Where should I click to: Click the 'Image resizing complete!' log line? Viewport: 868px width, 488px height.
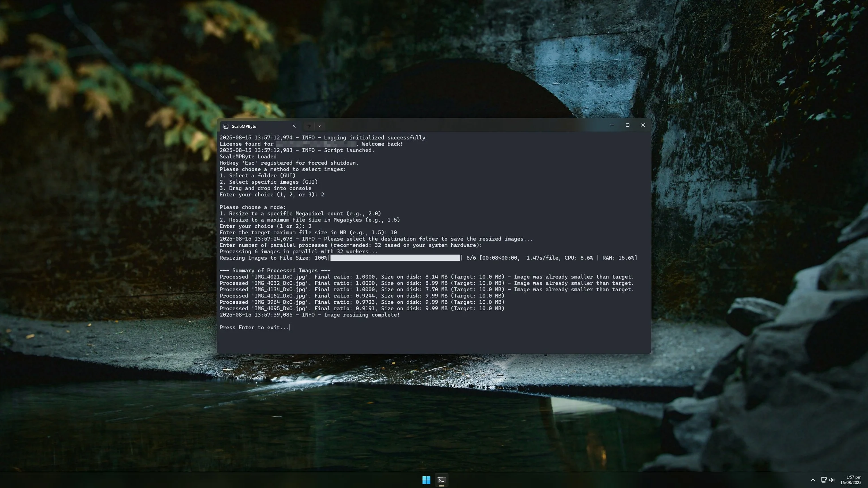pos(309,315)
